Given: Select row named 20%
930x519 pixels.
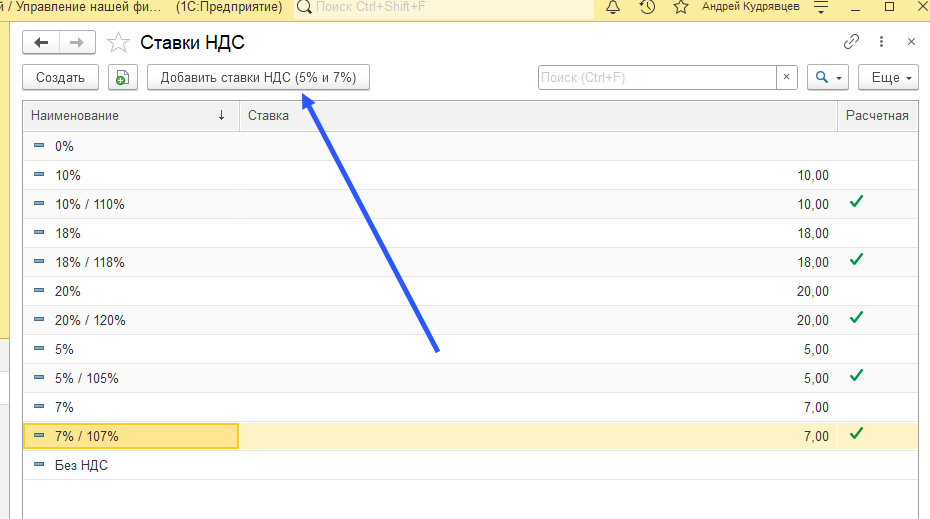Looking at the screenshot, I should click(x=470, y=291).
